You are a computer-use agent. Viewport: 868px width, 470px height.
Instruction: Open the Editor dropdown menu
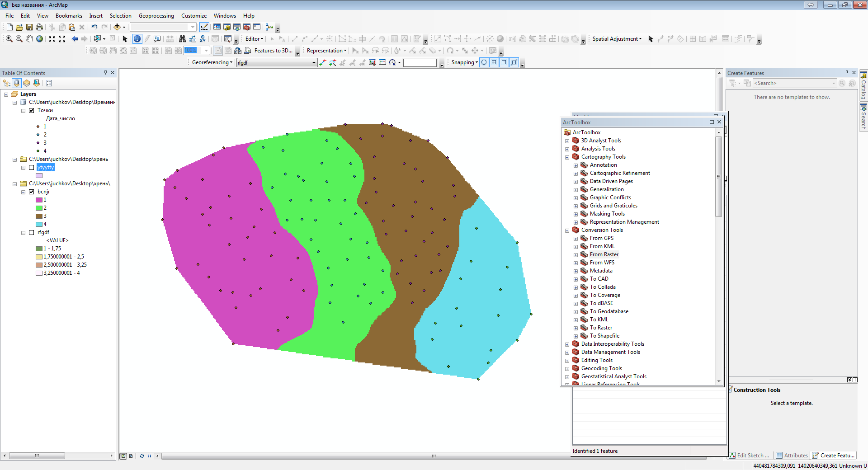tap(254, 39)
